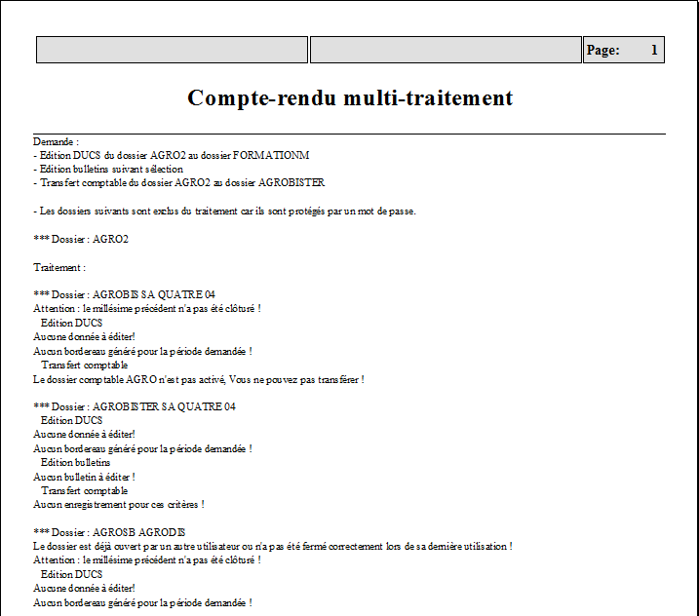Click line about dossiers protégés par mot de passe
The width and height of the screenshot is (699, 616).
click(224, 211)
